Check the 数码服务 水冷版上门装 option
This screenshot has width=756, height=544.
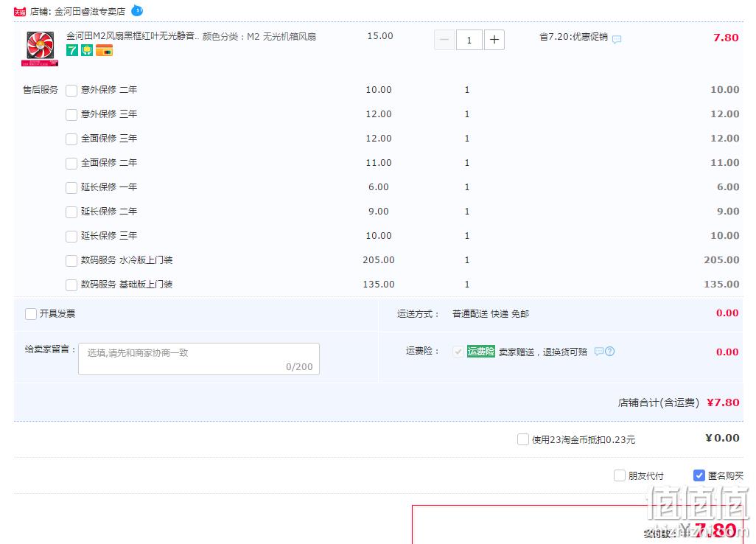coord(71,260)
